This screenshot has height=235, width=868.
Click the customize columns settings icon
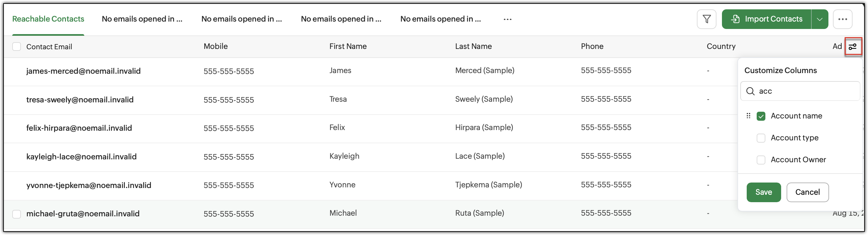(x=853, y=47)
